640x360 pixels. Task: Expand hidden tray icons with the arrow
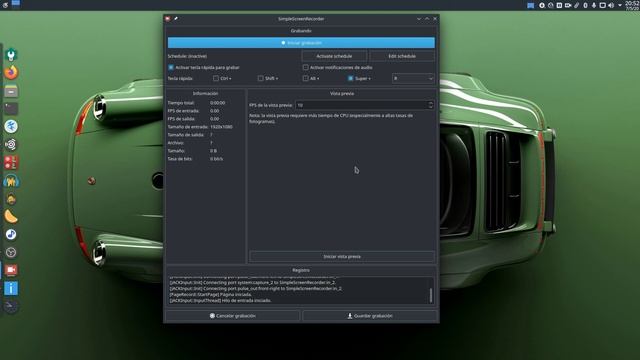620,5
